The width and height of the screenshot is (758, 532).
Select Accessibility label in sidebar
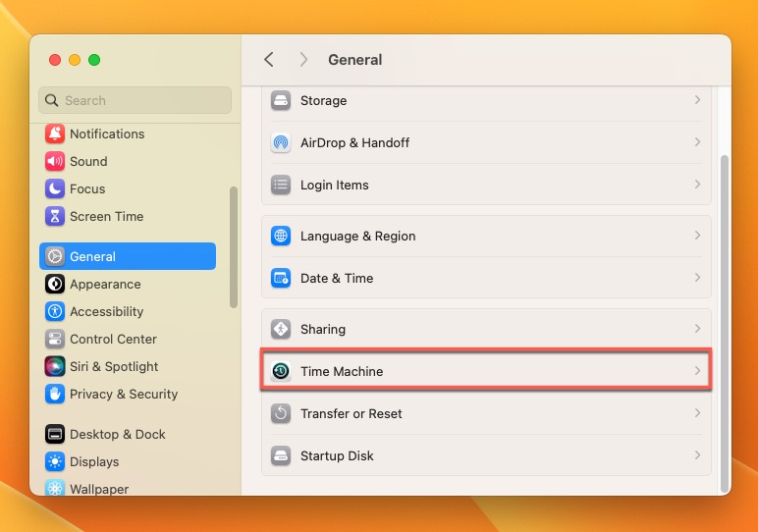[106, 312]
